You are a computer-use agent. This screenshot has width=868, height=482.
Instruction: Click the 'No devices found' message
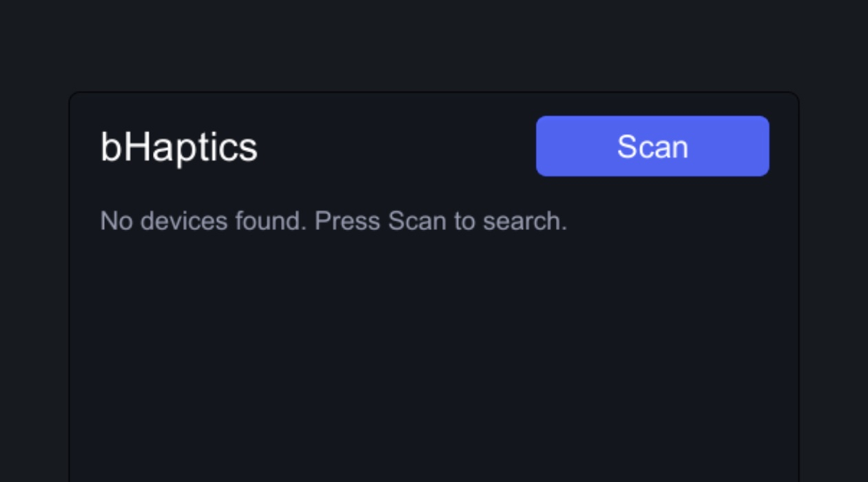[333, 221]
